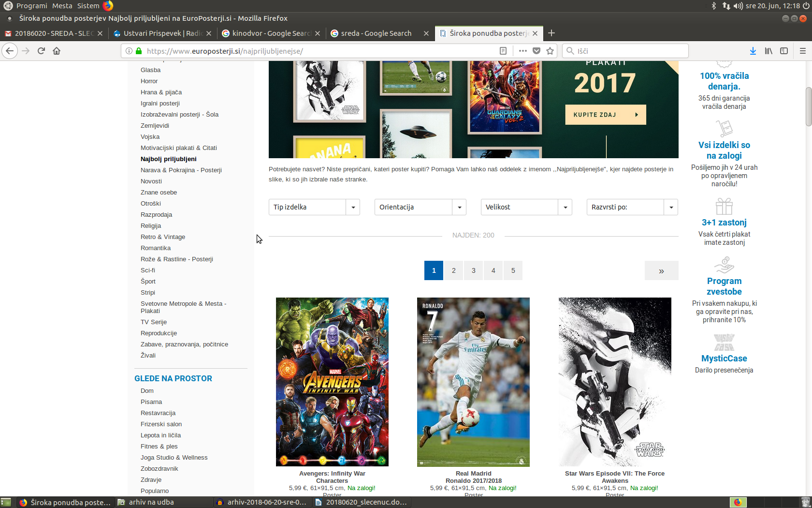The image size is (812, 508).
Task: Open Firefox hamburger menu
Action: point(802,51)
